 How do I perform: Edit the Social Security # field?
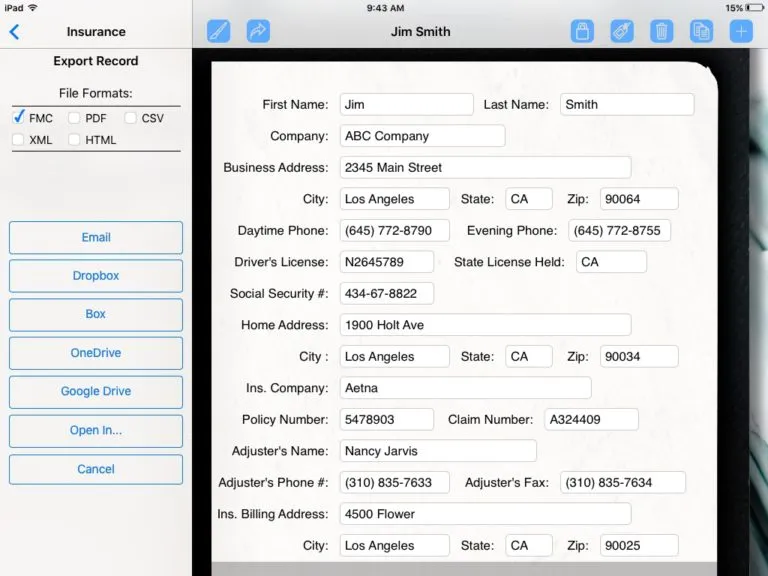(x=386, y=293)
